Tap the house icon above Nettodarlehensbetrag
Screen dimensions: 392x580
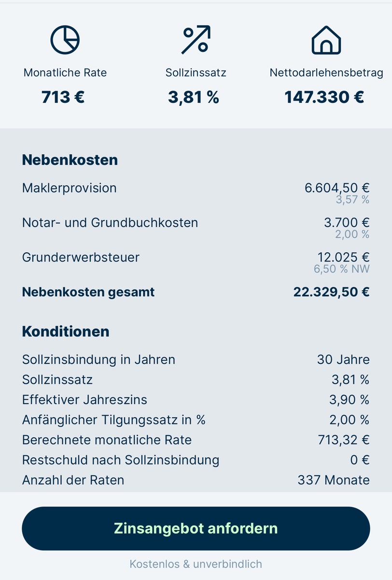click(x=326, y=40)
